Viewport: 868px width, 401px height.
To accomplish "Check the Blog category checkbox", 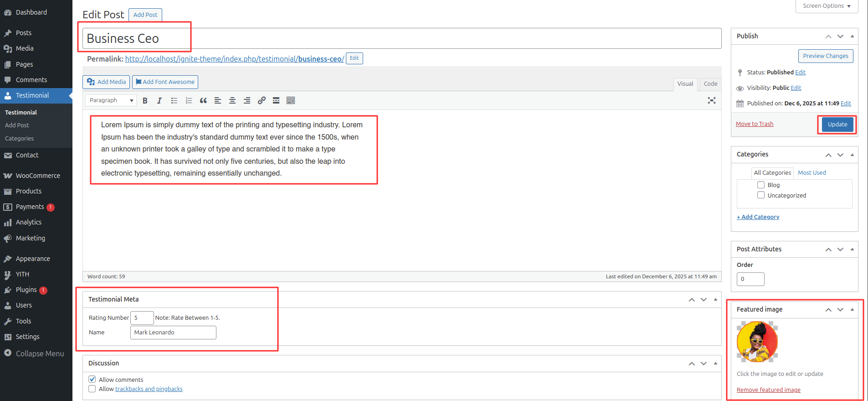I will 761,185.
